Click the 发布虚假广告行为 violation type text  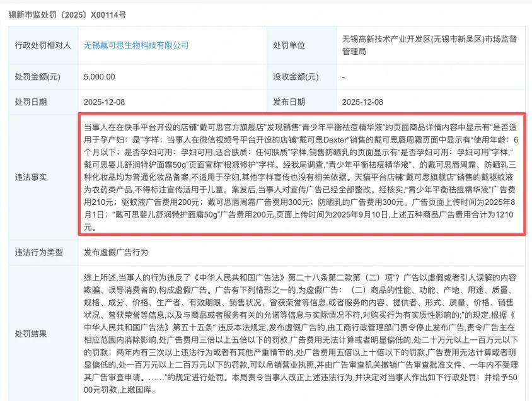click(x=116, y=252)
